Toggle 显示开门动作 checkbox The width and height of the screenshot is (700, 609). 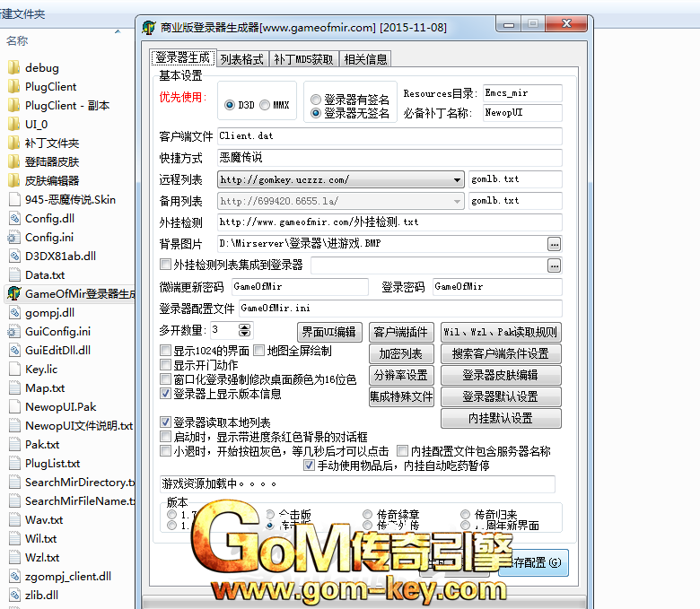tap(165, 364)
